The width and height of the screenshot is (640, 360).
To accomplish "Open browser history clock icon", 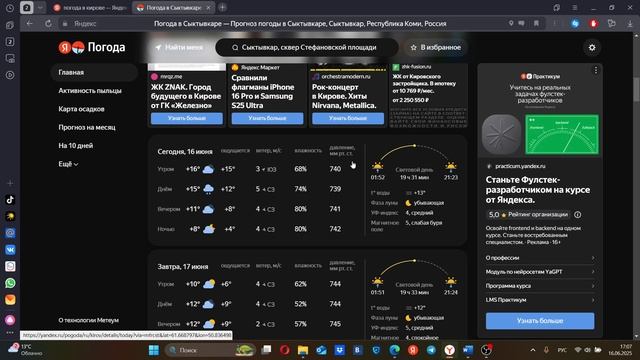I will [10, 8].
